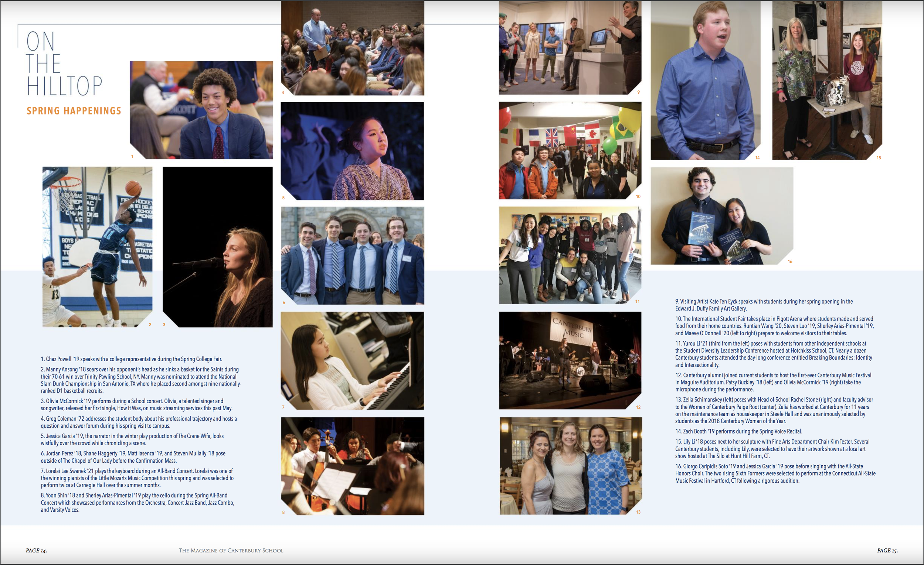The width and height of the screenshot is (924, 565).
Task: Open photo 3 of singer at microphone
Action: [217, 247]
